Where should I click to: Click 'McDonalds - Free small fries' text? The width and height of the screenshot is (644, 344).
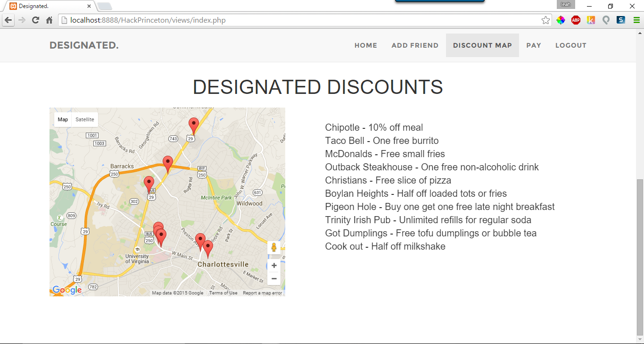pyautogui.click(x=385, y=154)
